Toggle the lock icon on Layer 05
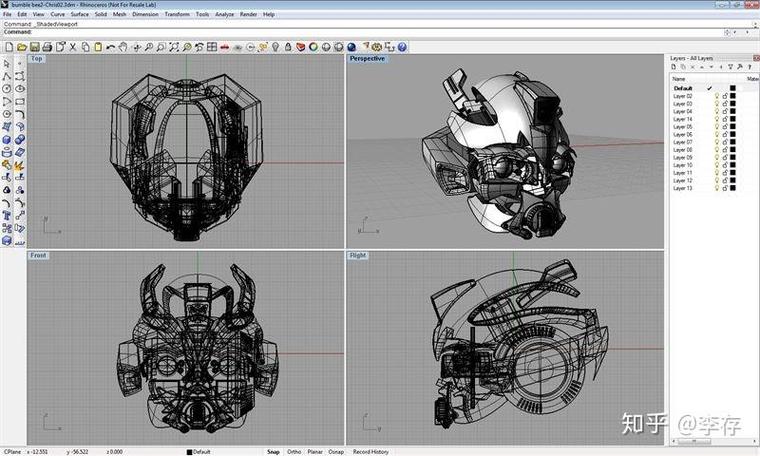This screenshot has height=456, width=760. (725, 126)
